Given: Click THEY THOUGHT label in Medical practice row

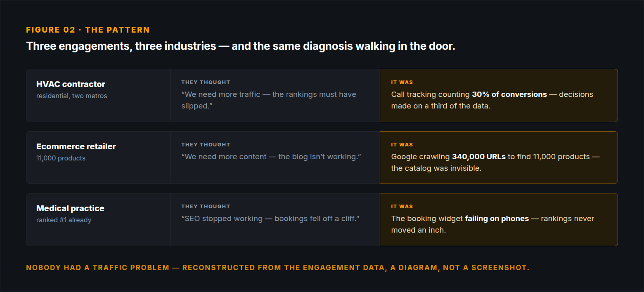Looking at the screenshot, I should pos(206,207).
